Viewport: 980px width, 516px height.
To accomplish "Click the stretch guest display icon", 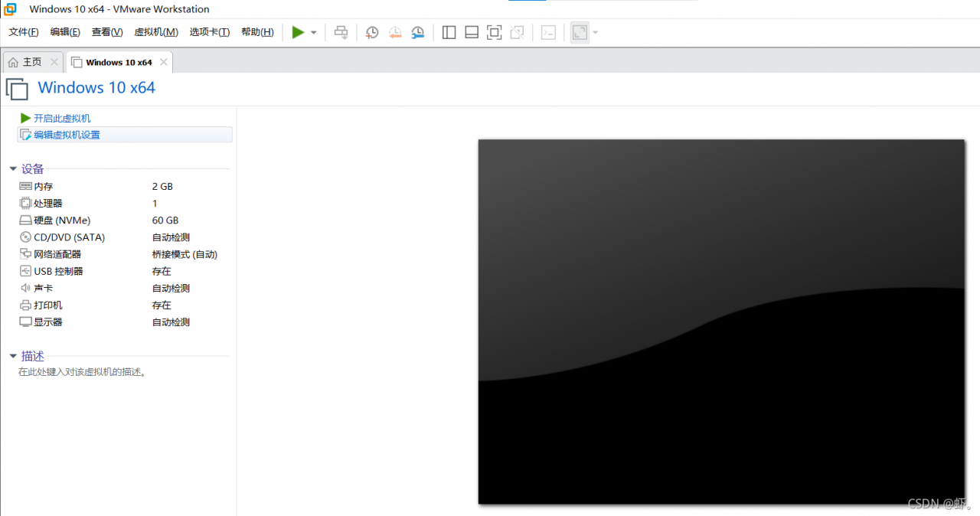I will click(580, 32).
